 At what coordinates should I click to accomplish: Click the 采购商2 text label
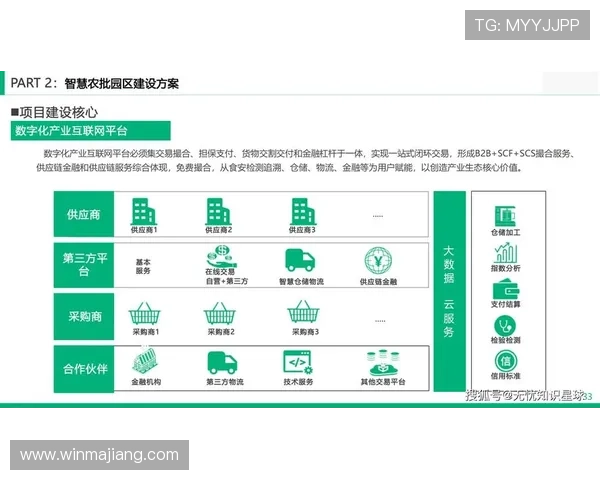(x=221, y=332)
